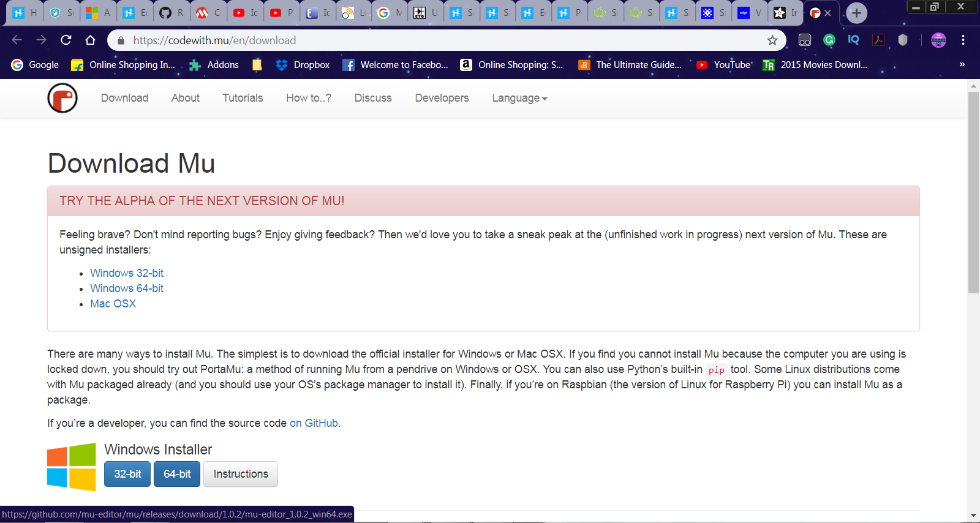The width and height of the screenshot is (980, 523).
Task: Restore down the Chrome window
Action: 934,7
